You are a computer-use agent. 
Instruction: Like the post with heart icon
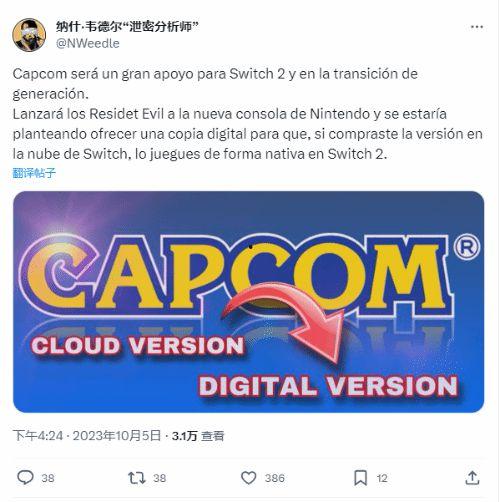pos(249,478)
